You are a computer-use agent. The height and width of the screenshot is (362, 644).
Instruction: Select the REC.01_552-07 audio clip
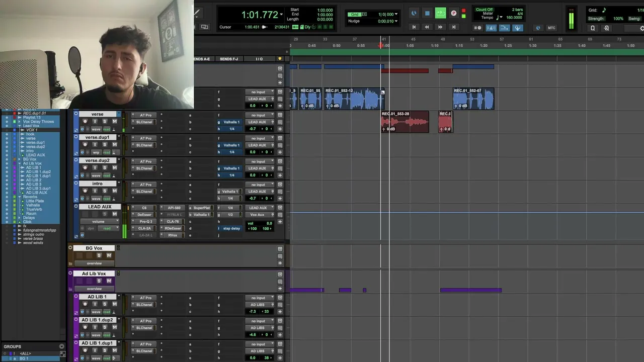(473, 99)
